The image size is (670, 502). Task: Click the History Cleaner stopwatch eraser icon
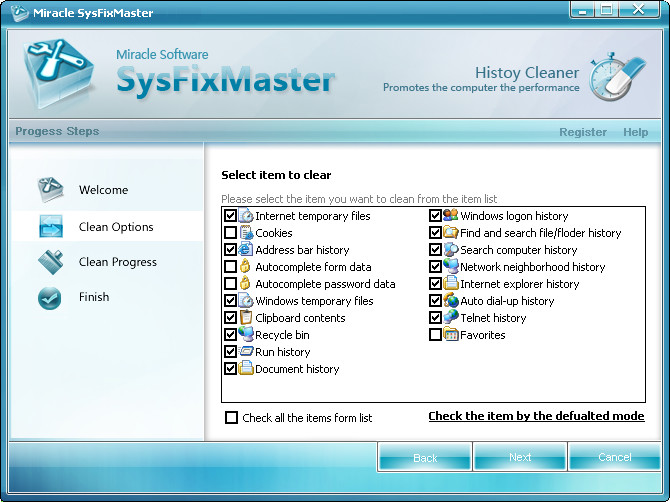click(x=617, y=77)
